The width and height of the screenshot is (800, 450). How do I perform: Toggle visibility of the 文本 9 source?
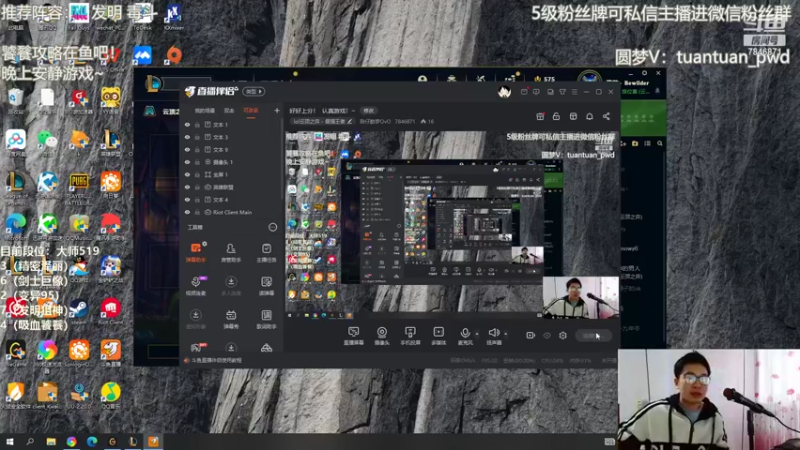[187, 149]
